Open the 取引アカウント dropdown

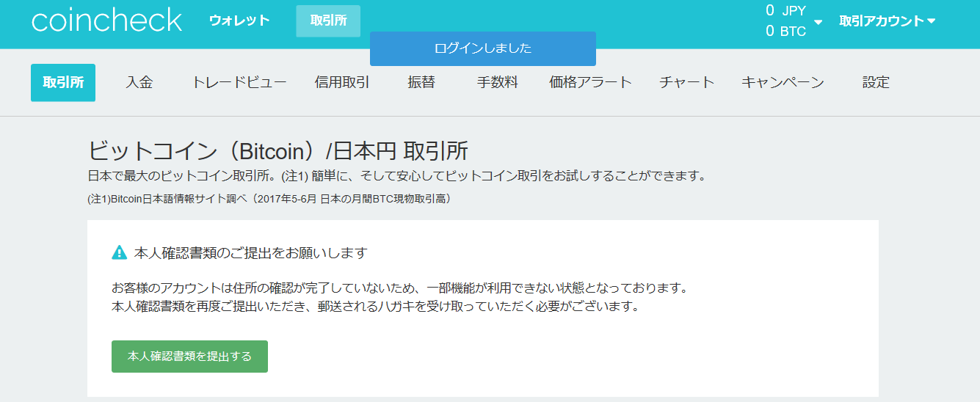pos(888,21)
